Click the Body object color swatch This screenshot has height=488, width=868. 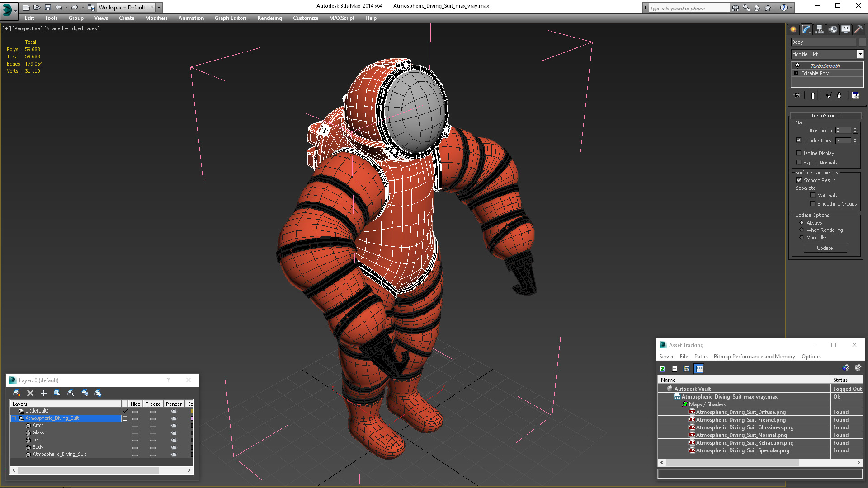[862, 42]
